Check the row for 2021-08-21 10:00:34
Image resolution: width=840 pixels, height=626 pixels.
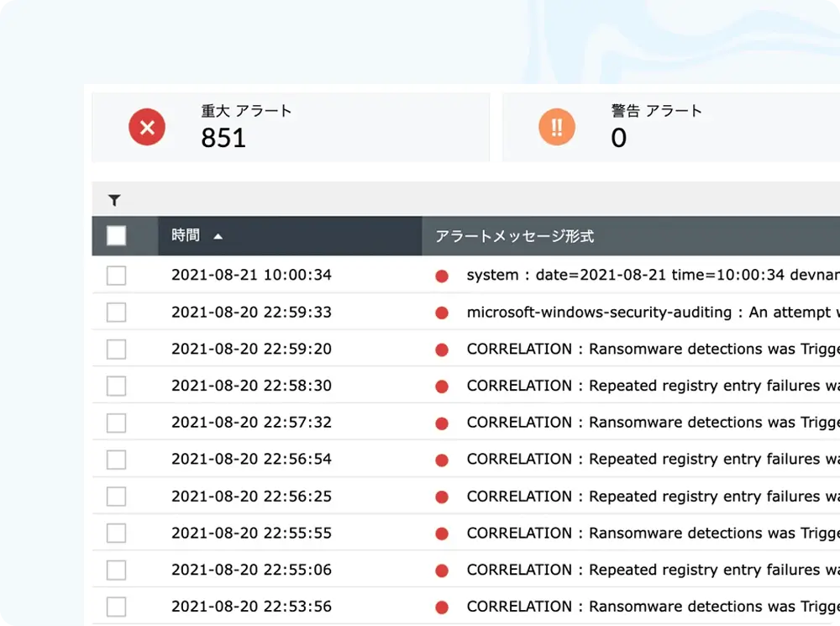(116, 276)
